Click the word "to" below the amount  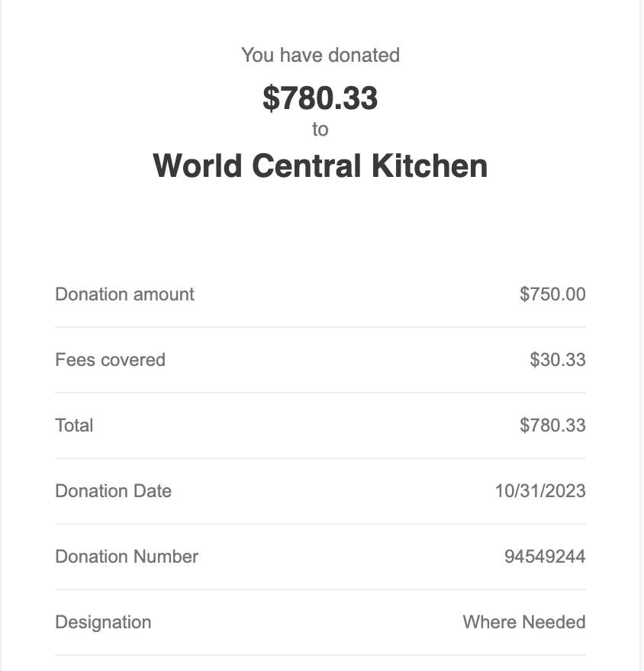click(x=320, y=129)
